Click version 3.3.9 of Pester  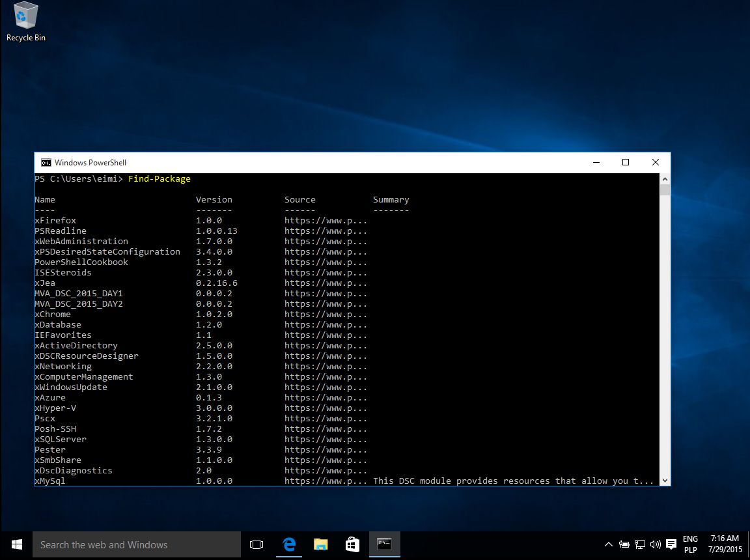click(x=209, y=450)
